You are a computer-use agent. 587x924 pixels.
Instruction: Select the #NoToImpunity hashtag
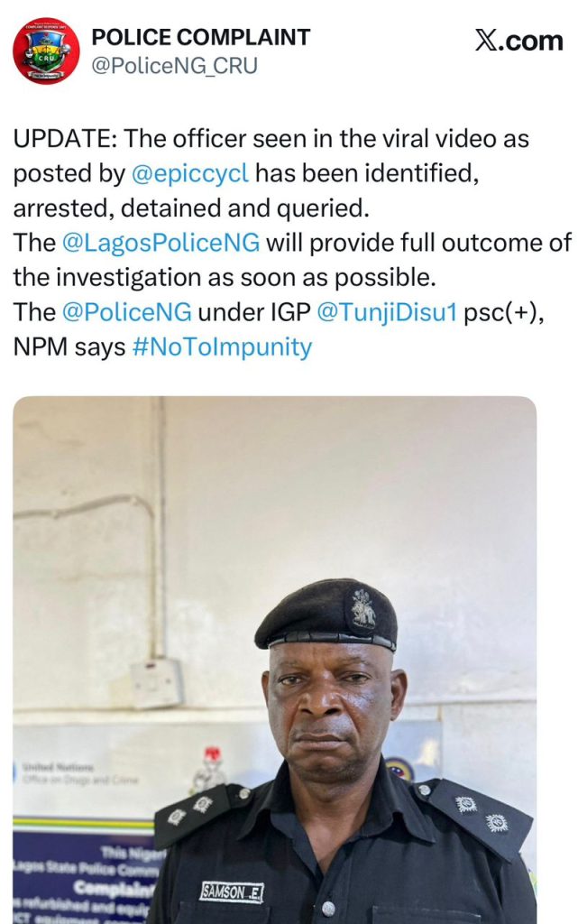(x=222, y=346)
